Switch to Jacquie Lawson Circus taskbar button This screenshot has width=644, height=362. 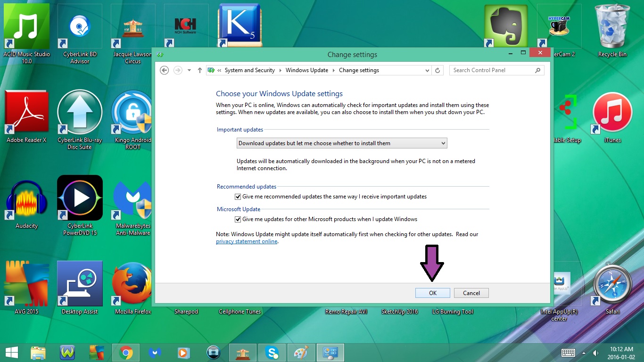click(x=243, y=353)
